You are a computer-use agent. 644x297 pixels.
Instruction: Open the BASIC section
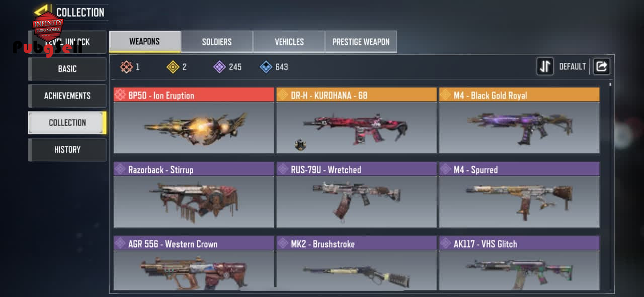click(x=67, y=69)
